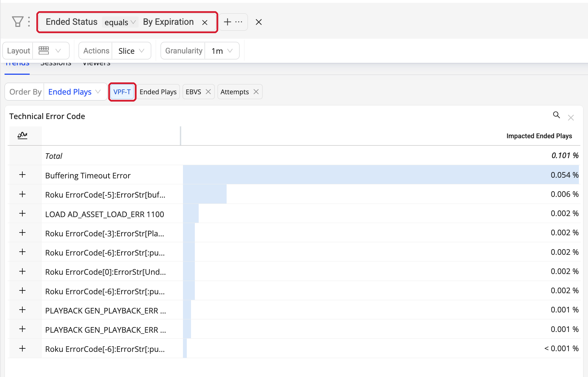Click the 0.101 % total value
Screen dimensions: 588x377
tap(565, 155)
